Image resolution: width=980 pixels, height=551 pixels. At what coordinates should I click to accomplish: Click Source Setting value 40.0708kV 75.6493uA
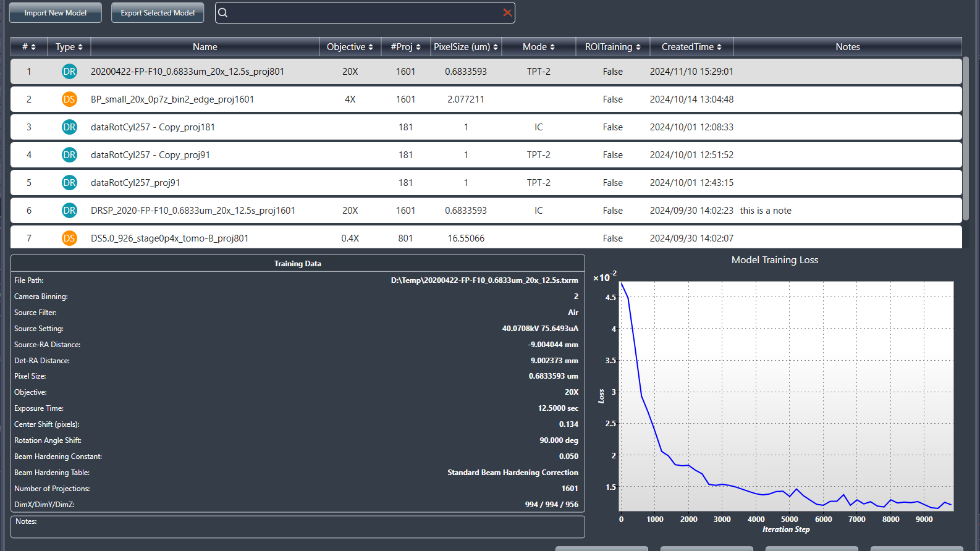tap(540, 329)
